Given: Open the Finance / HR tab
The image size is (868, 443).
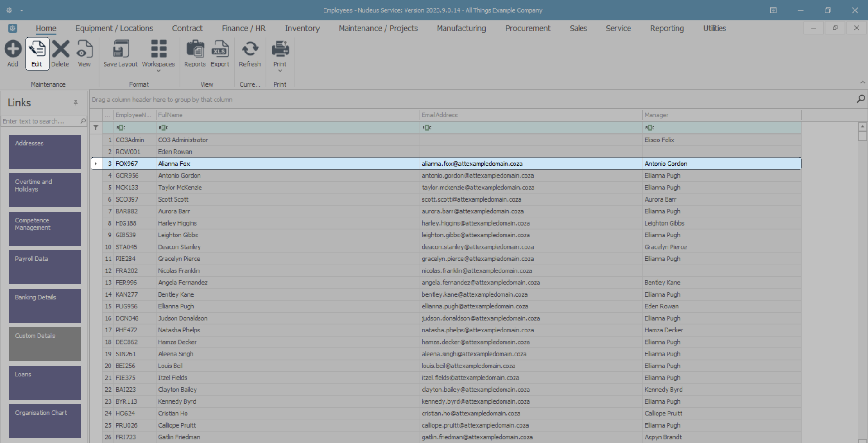Looking at the screenshot, I should click(x=243, y=28).
